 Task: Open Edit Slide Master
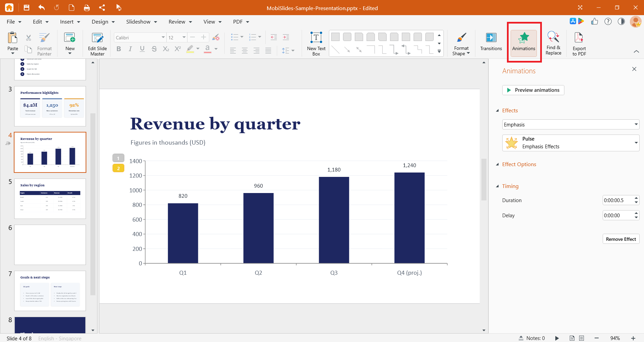[x=97, y=44]
